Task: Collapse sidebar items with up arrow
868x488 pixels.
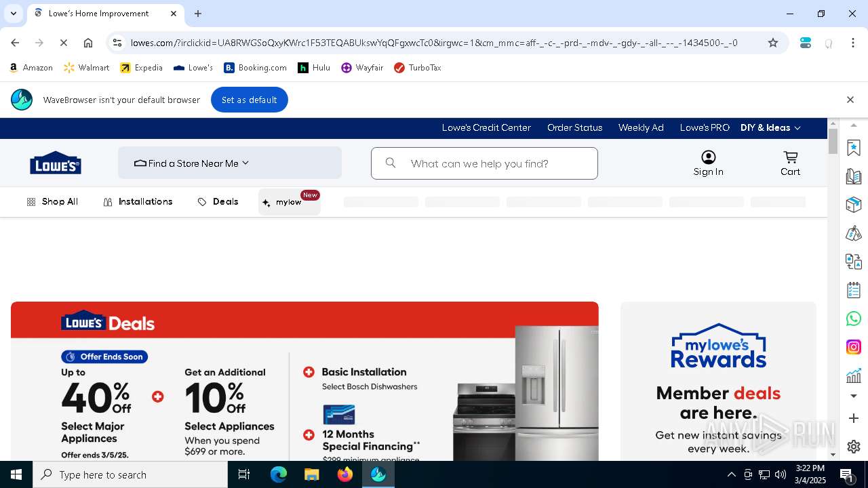Action: pos(854,125)
